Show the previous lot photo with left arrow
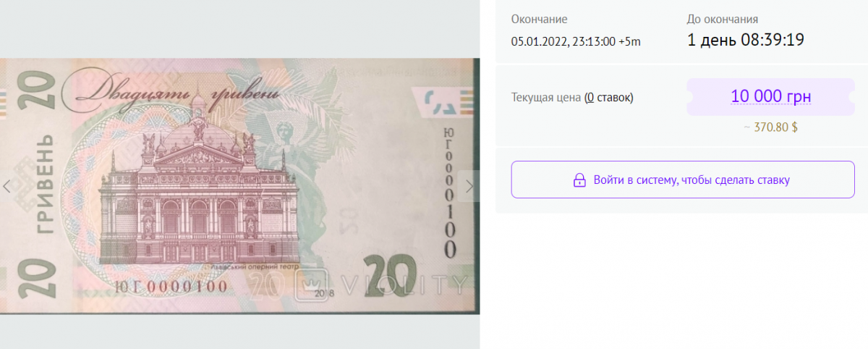Viewport: 868px width, 349px height. (7, 187)
